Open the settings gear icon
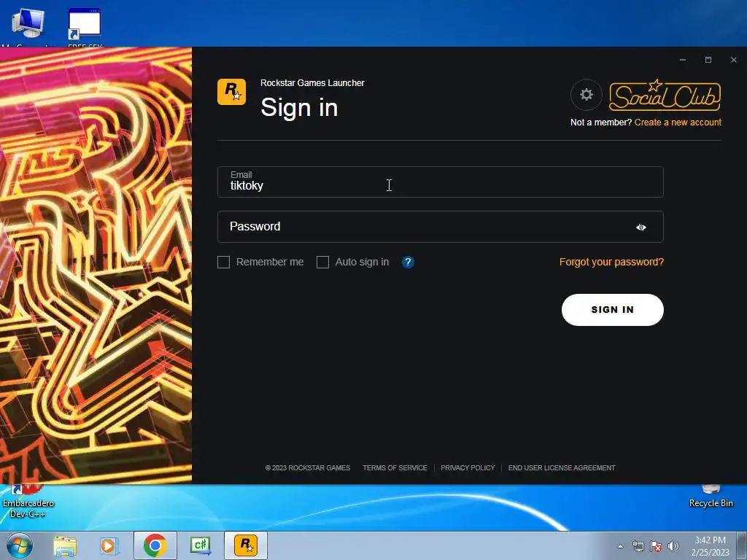Screen dimensions: 747x560 pyautogui.click(x=586, y=94)
